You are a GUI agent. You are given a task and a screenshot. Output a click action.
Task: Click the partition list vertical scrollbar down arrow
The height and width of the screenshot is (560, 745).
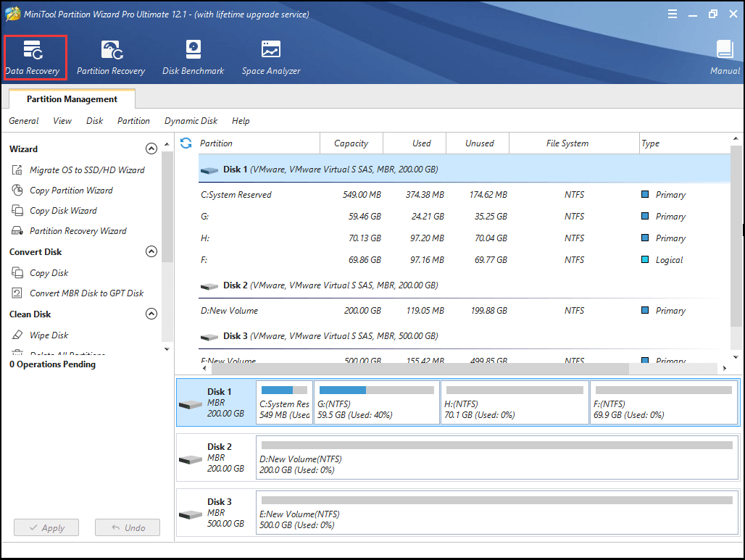click(736, 356)
